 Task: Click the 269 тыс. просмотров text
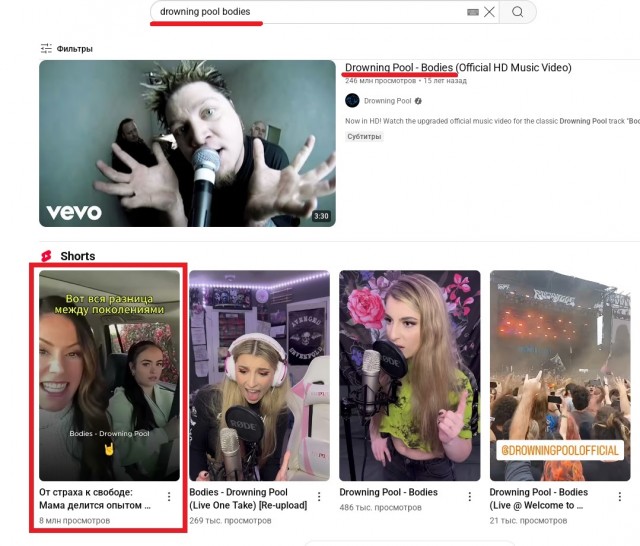230,520
